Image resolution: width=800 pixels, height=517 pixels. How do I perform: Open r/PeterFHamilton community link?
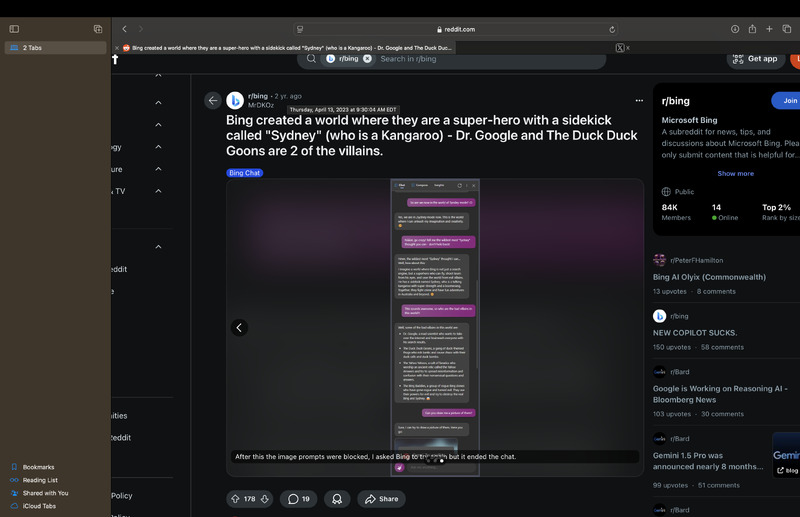[x=696, y=260]
